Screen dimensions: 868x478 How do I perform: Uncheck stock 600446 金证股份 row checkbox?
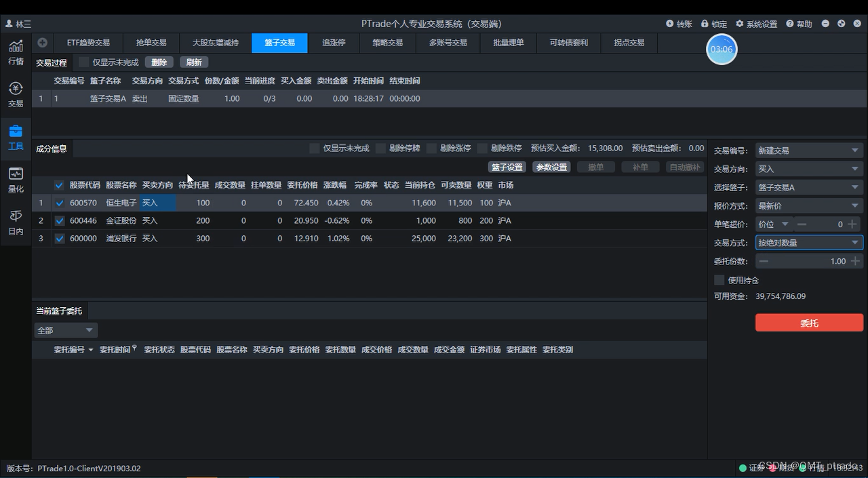[59, 220]
